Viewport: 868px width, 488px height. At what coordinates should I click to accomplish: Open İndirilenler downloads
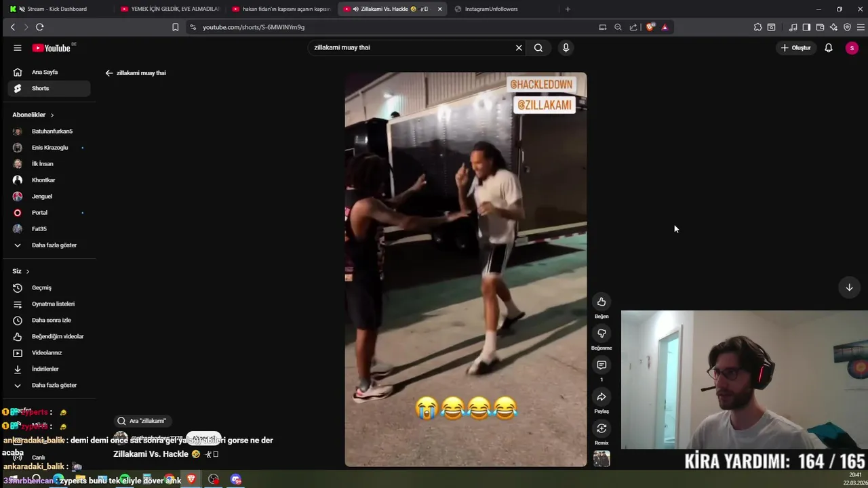[49, 369]
